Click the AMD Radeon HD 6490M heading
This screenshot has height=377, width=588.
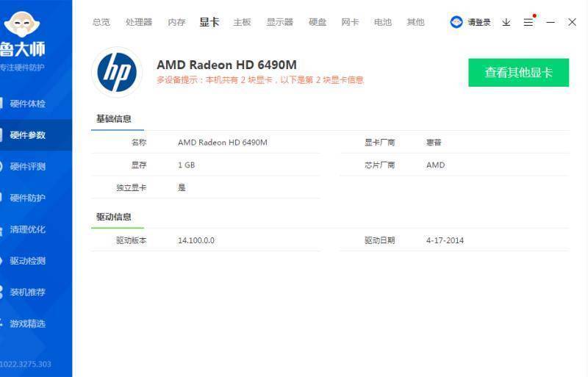(x=226, y=65)
